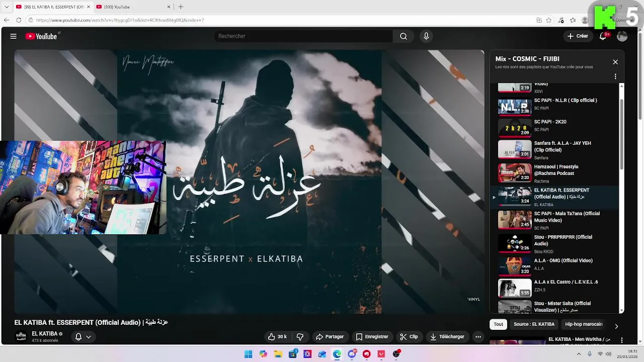Select the Source : EL KATIBA chip
Screen dimensions: 644x362
534,324
